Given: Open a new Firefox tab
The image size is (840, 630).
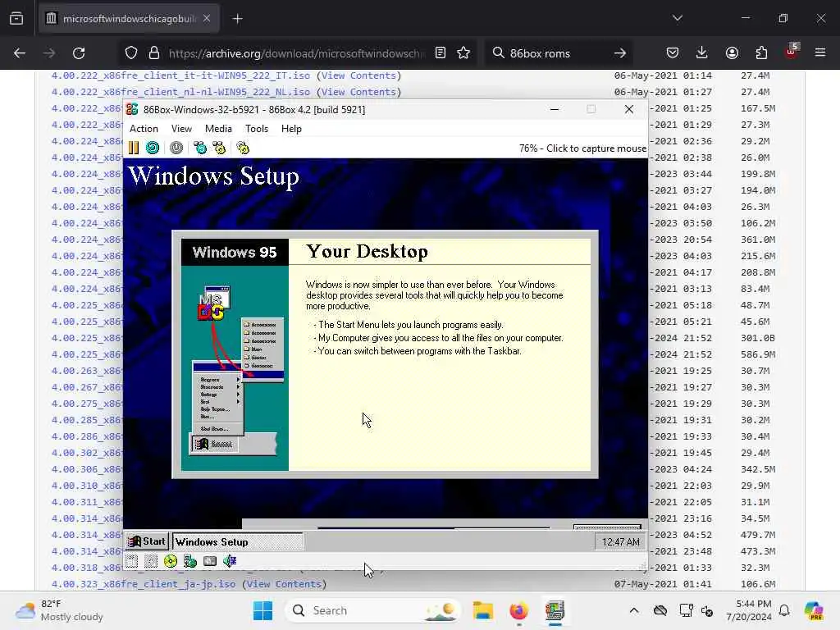Looking at the screenshot, I should (x=237, y=19).
